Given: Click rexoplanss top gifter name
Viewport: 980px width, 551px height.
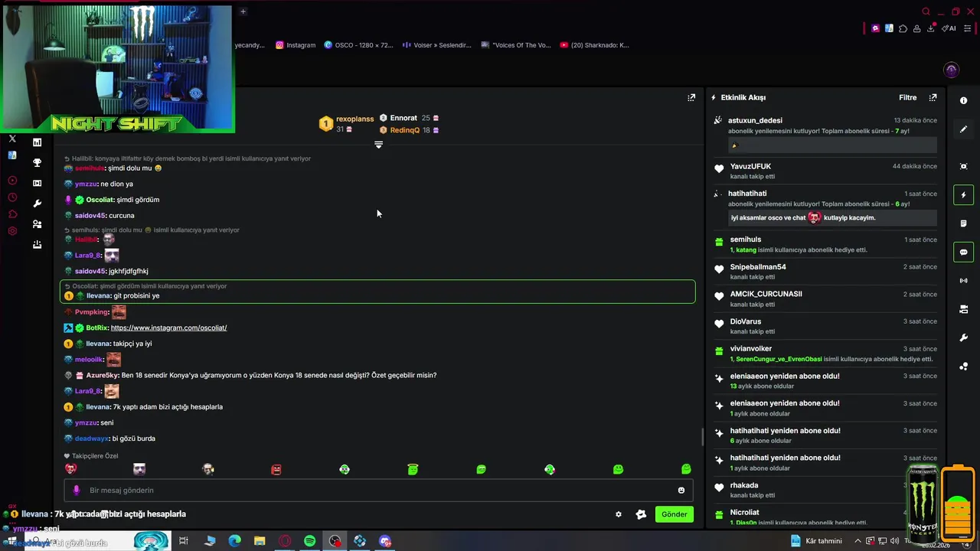Looking at the screenshot, I should (354, 119).
